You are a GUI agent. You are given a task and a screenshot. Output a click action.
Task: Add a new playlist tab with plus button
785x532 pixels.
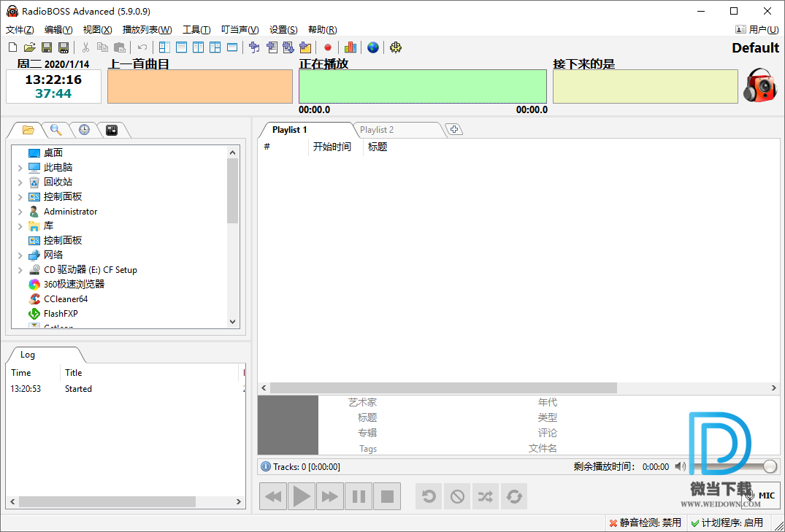(x=454, y=129)
